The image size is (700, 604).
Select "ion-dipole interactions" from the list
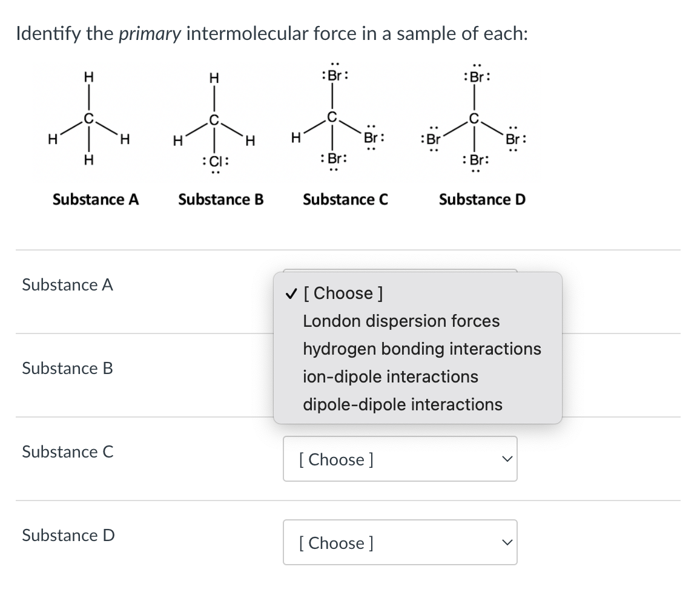pos(391,376)
